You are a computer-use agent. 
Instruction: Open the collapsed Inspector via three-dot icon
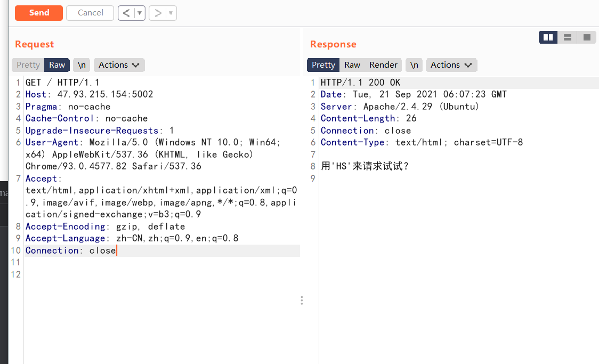302,300
